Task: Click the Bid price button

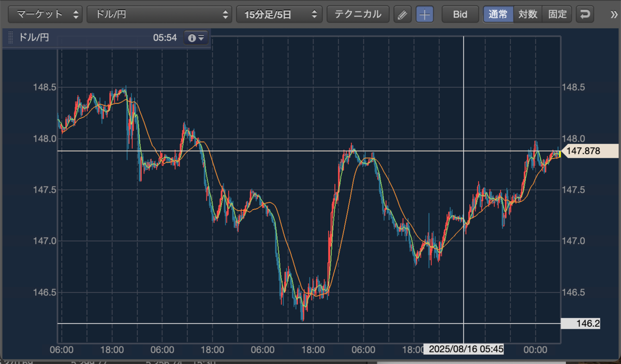Action: 460,14
